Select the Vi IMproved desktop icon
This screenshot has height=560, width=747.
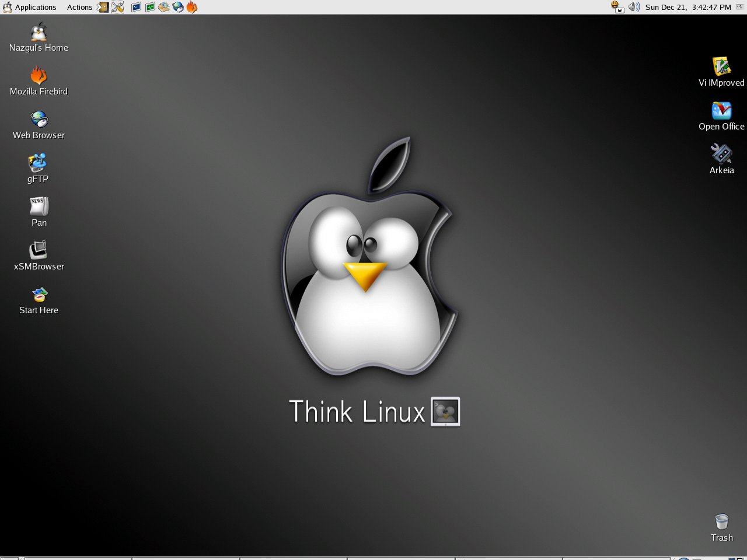click(722, 66)
